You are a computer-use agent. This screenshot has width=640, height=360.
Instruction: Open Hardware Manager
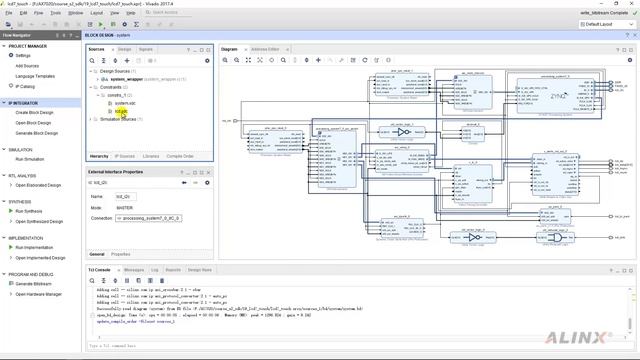38,294
